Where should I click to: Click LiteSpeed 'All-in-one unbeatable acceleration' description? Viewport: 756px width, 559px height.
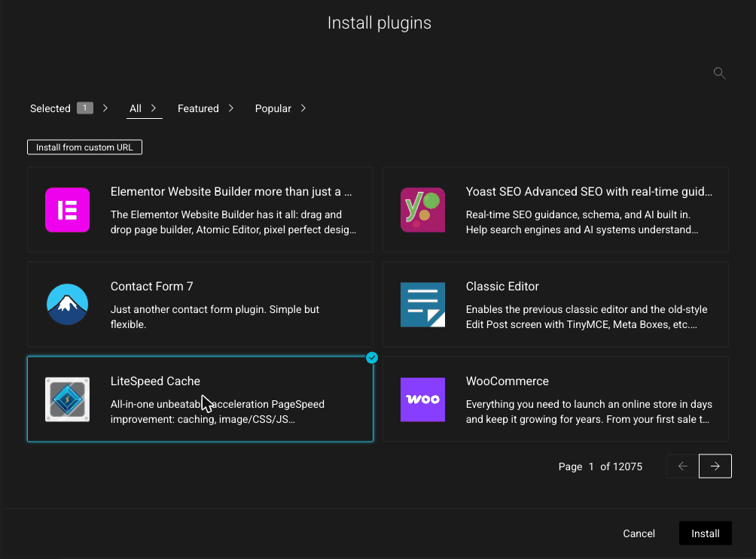pos(218,412)
